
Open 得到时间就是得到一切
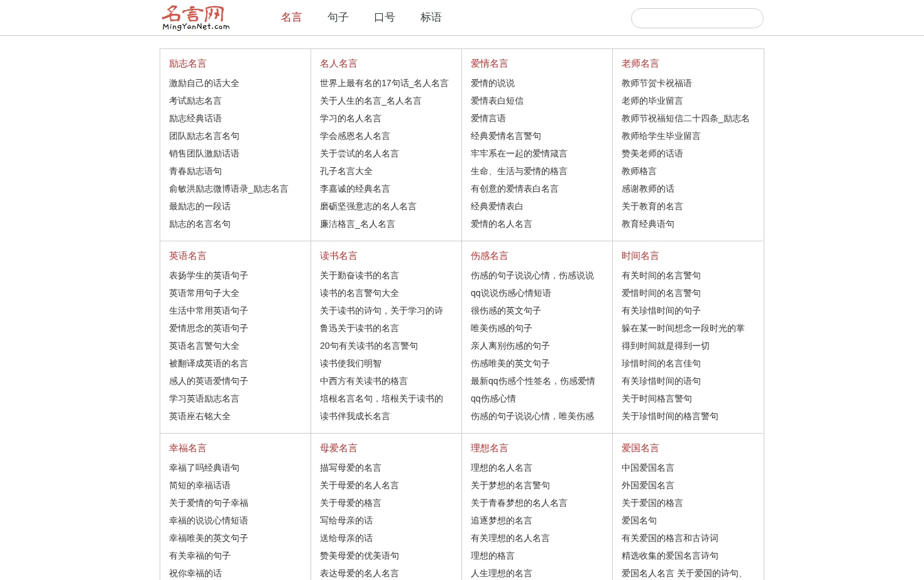[666, 346]
